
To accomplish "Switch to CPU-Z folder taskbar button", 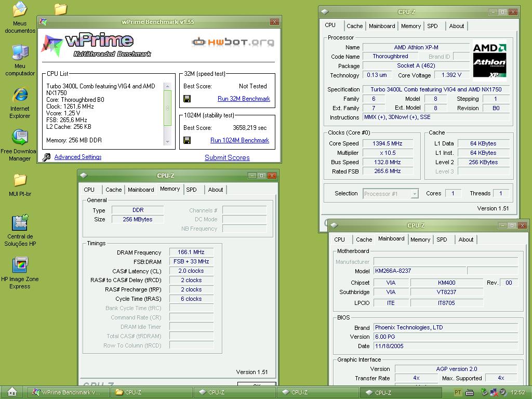I will pos(152,392).
